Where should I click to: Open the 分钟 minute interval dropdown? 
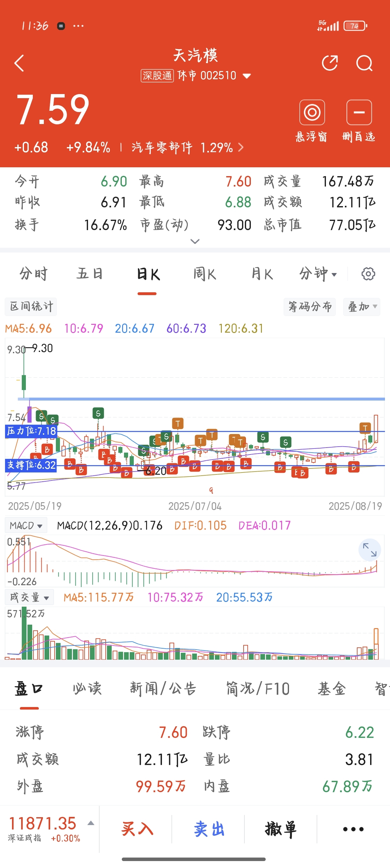pyautogui.click(x=318, y=274)
